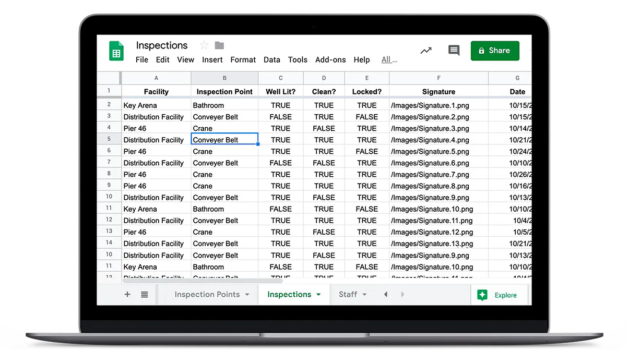Open the Insert menu

(x=212, y=60)
